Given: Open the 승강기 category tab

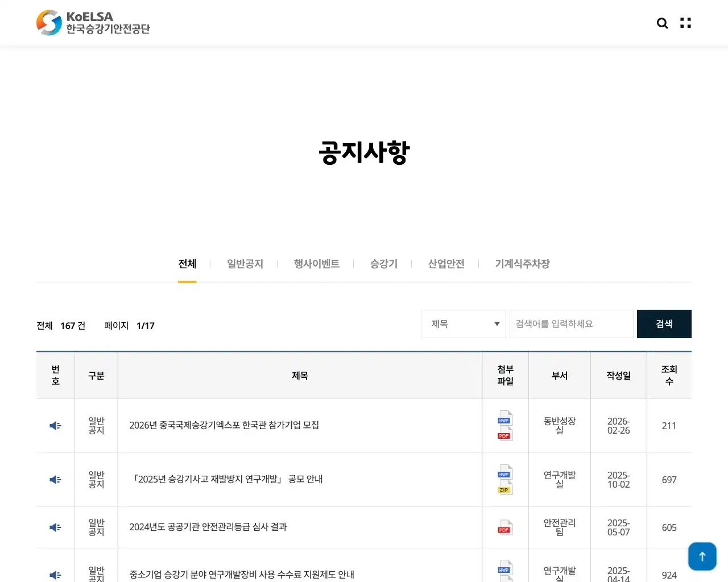Looking at the screenshot, I should click(x=383, y=264).
